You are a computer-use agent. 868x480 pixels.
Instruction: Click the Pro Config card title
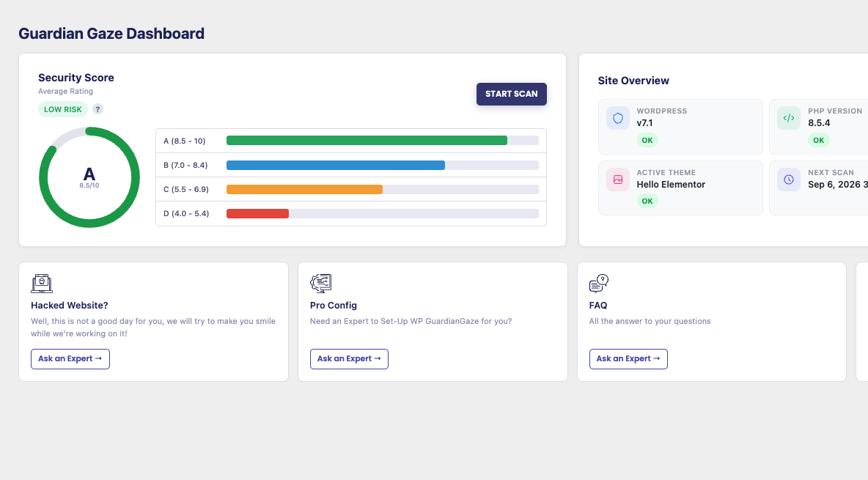[x=334, y=305]
